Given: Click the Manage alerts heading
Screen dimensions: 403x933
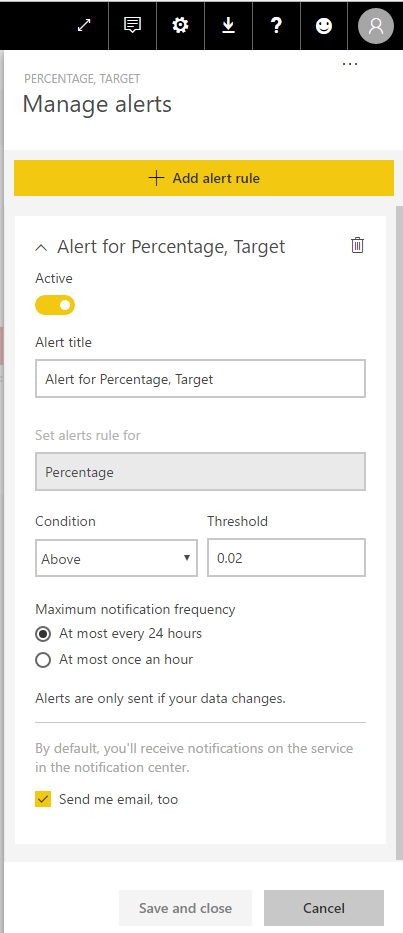Looking at the screenshot, I should [x=97, y=104].
